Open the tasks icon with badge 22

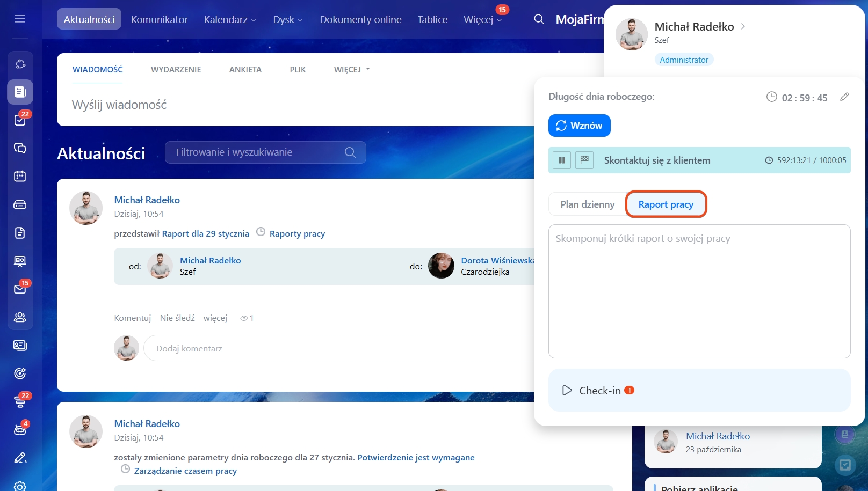pos(20,120)
